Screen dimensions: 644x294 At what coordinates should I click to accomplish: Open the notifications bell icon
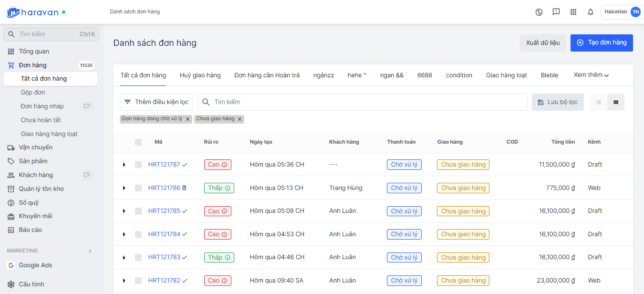pyautogui.click(x=591, y=12)
